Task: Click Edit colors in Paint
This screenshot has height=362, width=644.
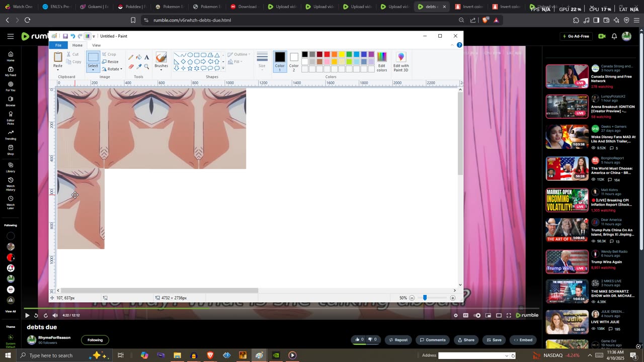Action: pyautogui.click(x=382, y=62)
